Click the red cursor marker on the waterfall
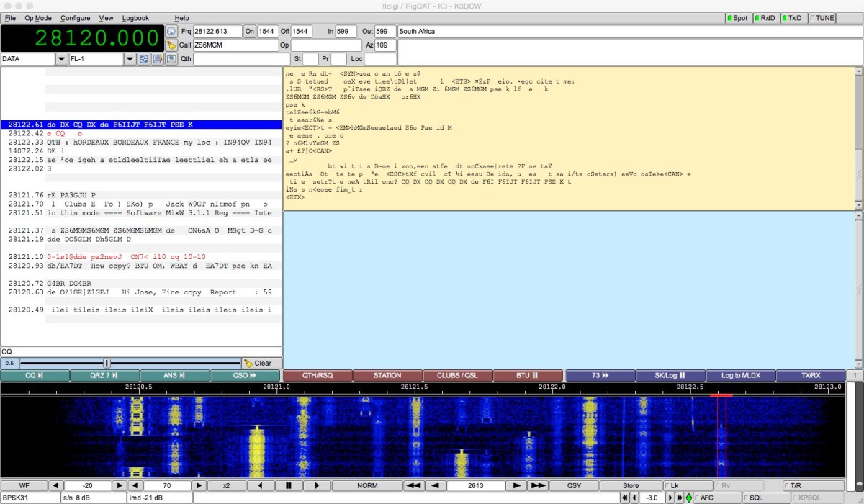The height and width of the screenshot is (504, 864). [721, 395]
